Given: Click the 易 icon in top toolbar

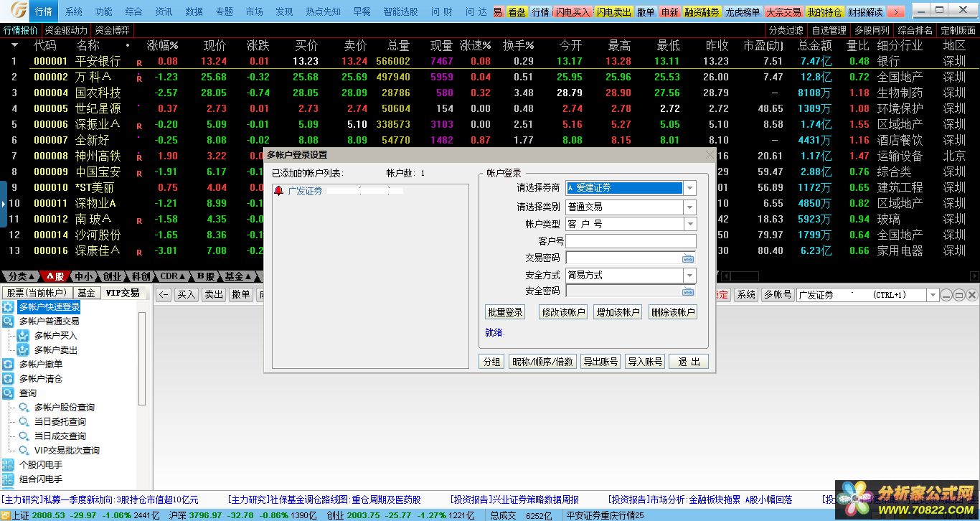Looking at the screenshot, I should pos(498,12).
